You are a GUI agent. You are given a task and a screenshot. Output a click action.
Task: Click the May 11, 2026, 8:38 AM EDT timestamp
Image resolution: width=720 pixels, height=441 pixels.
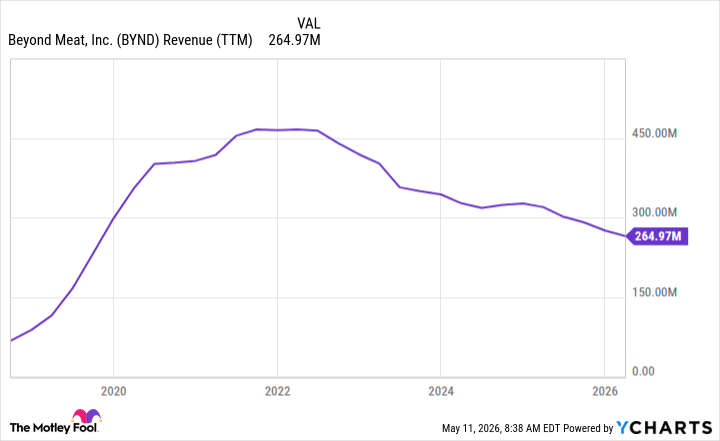(x=501, y=429)
